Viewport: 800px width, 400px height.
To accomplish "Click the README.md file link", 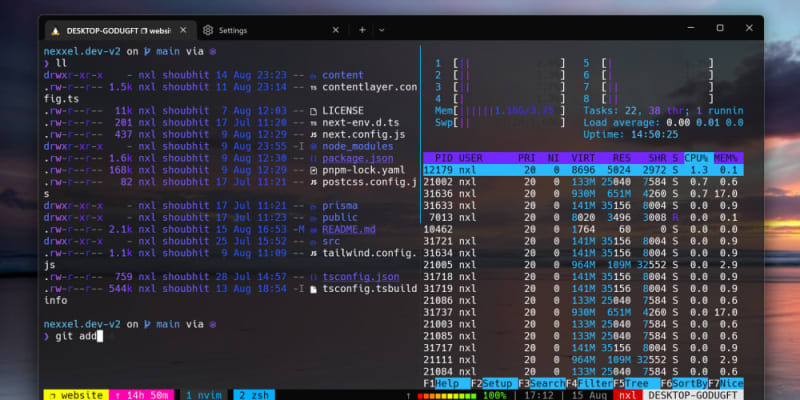I will point(350,228).
